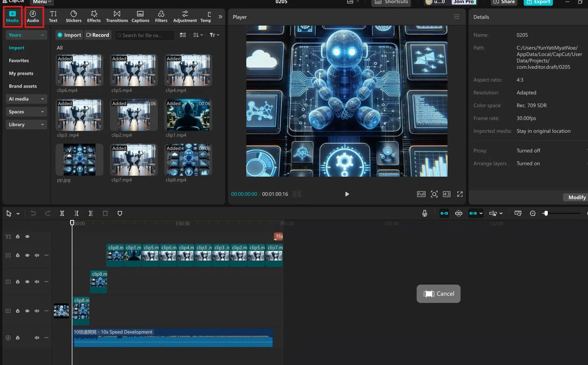The height and width of the screenshot is (365, 588).
Task: Click the timeline zoom slider handle
Action: (x=545, y=213)
